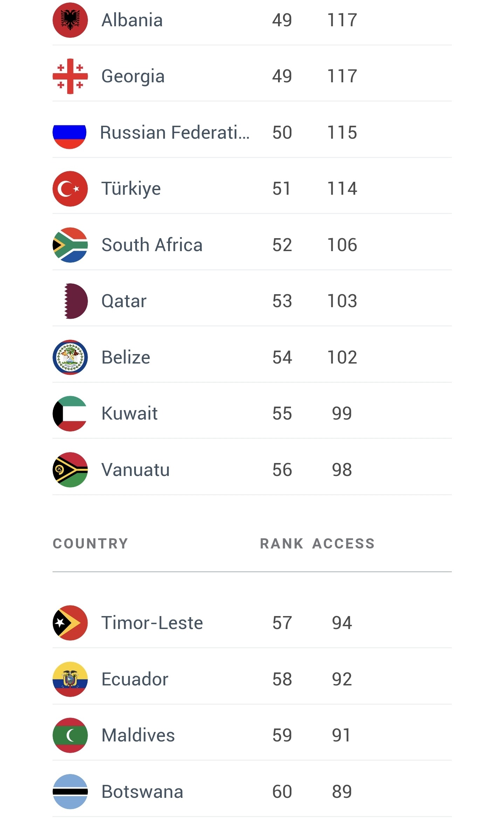The image size is (504, 822).
Task: Click the truncated Russian Federation name
Action: click(x=175, y=133)
